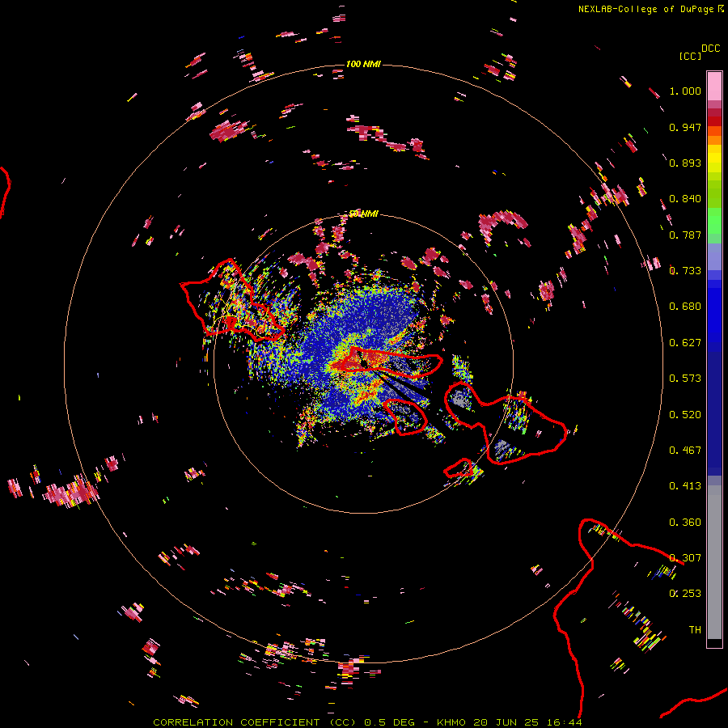Click the 0.893 scale value
Image resolution: width=728 pixels, height=728 pixels.
[685, 163]
